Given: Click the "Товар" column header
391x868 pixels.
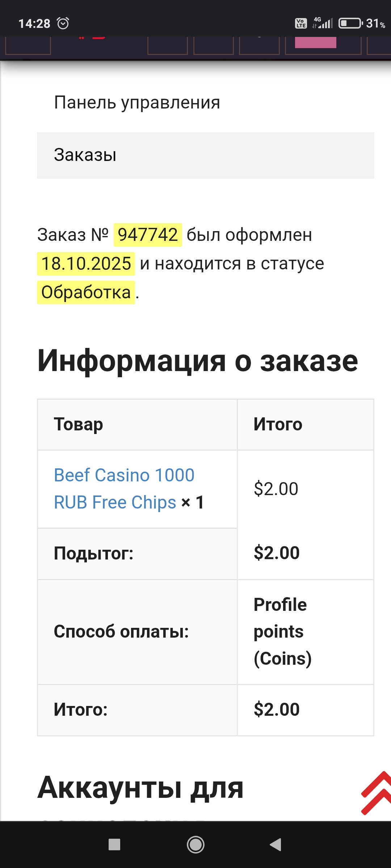Looking at the screenshot, I should 79,424.
